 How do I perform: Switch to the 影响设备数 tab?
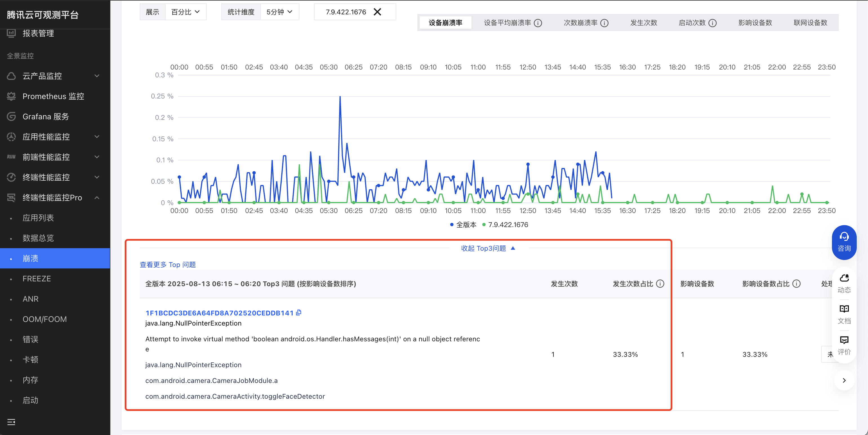pos(755,23)
